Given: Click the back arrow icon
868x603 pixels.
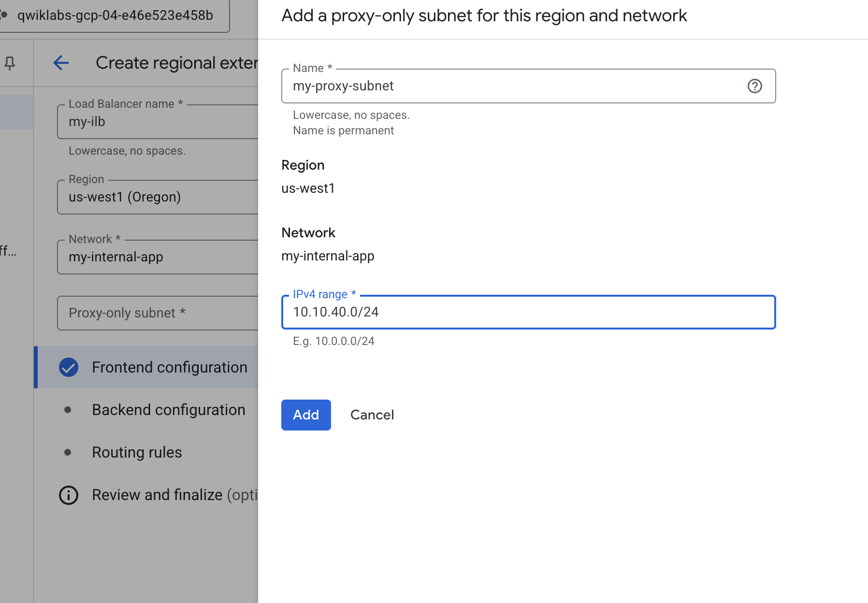Looking at the screenshot, I should tap(61, 63).
